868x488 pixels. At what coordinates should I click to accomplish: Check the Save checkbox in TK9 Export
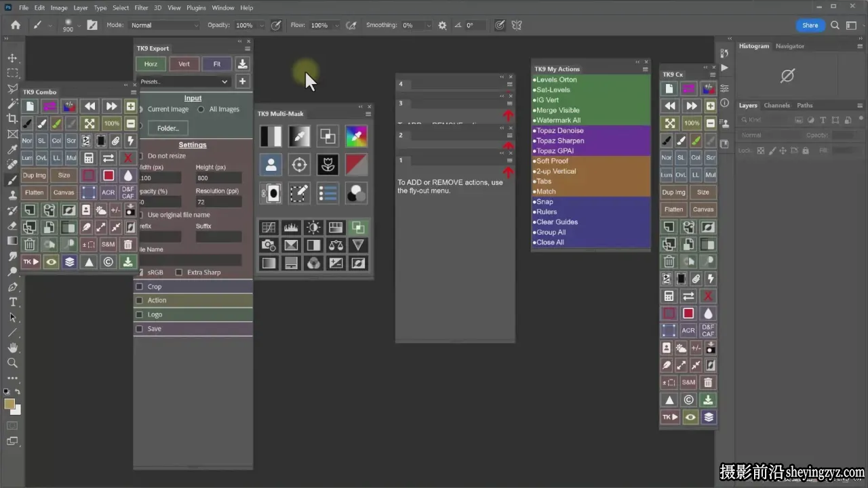[140, 329]
